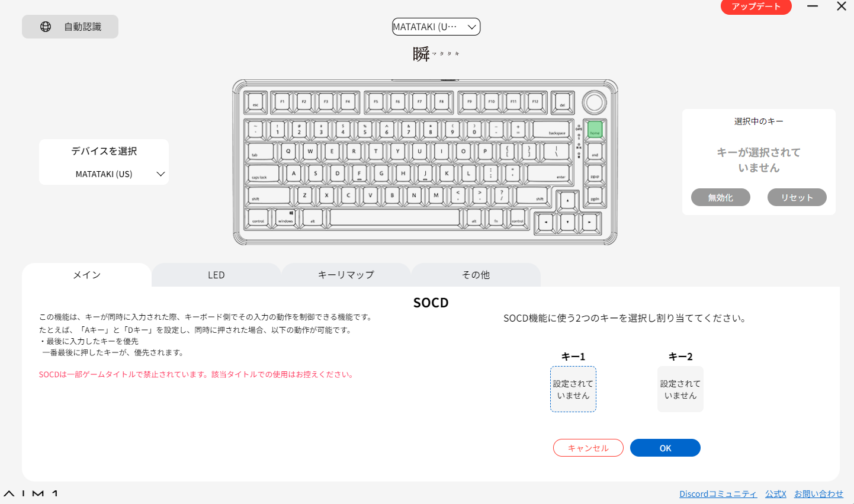This screenshot has width=854, height=504.
Task: Select the キー2 assignment slot
Action: (680, 389)
